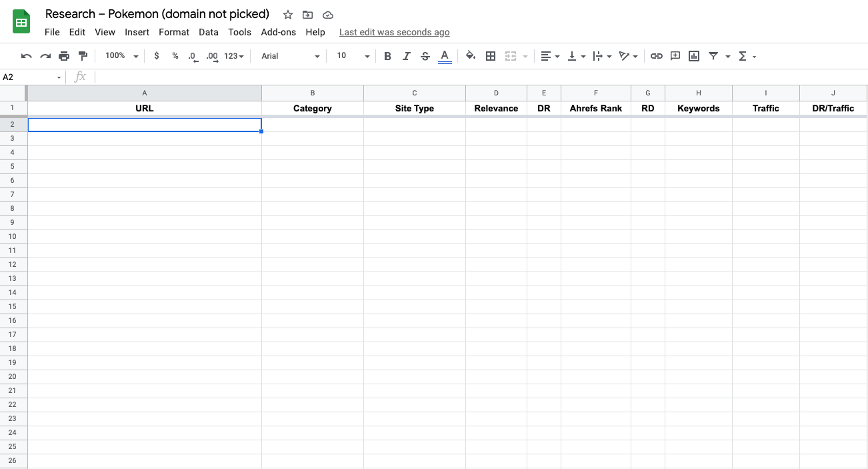
Task: Click the insert link icon
Action: 657,56
